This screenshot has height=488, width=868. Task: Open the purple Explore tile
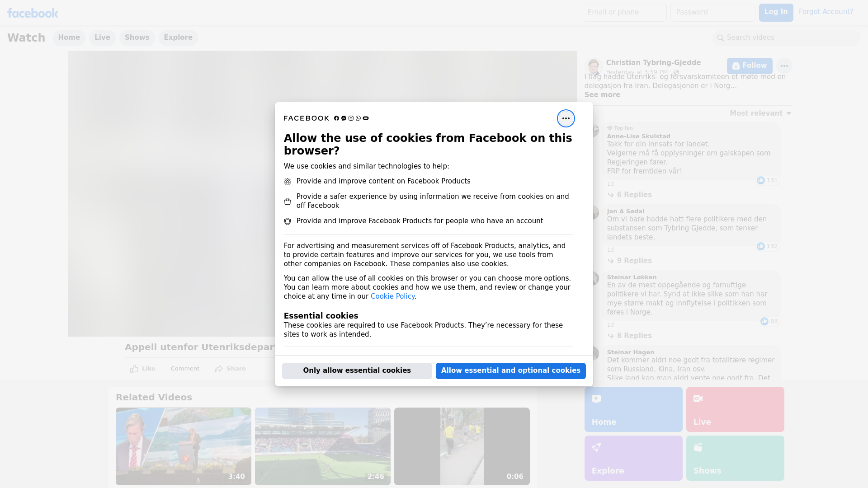tap(633, 458)
